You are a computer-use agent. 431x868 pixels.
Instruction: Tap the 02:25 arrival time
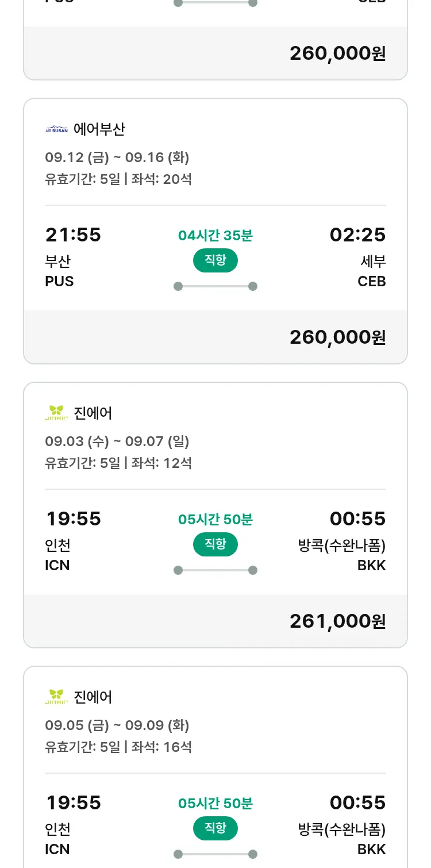pyautogui.click(x=357, y=235)
